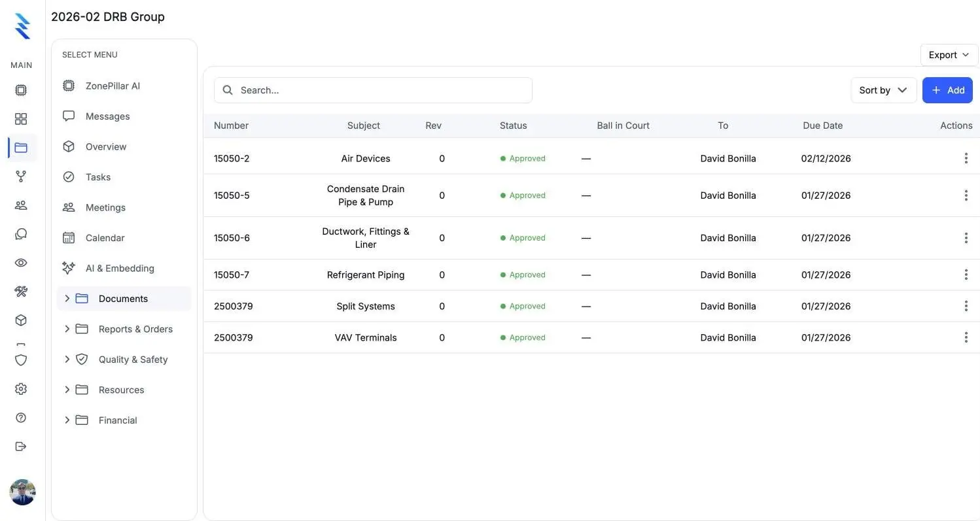The height and width of the screenshot is (521, 980).
Task: Expand the Reports & Orders chevron
Action: pyautogui.click(x=67, y=329)
